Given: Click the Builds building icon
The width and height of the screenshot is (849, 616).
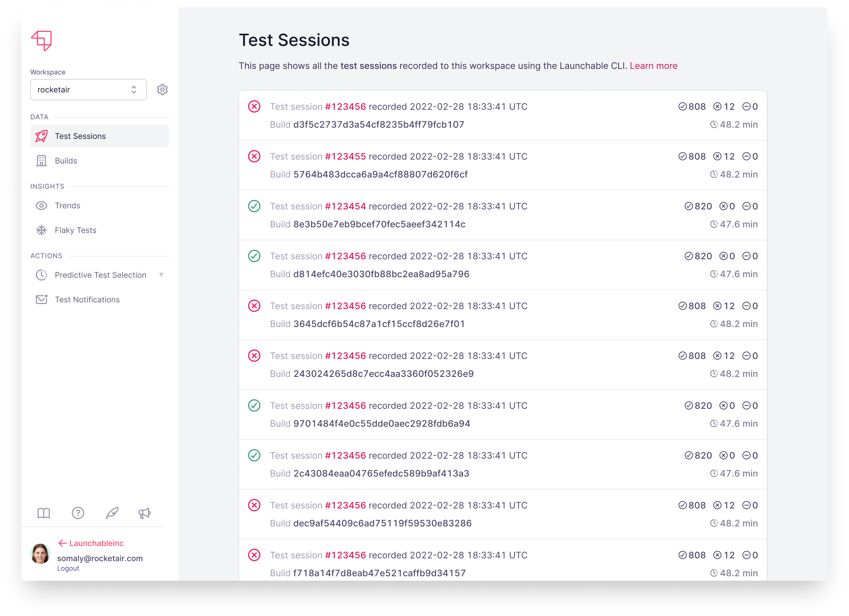Looking at the screenshot, I should click(41, 160).
